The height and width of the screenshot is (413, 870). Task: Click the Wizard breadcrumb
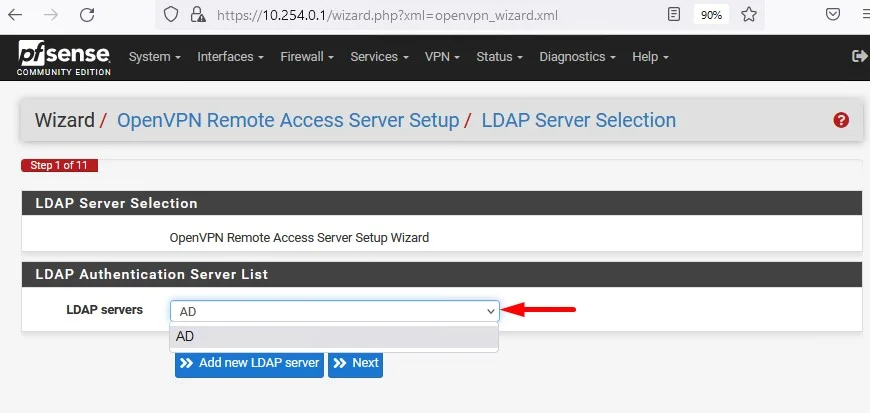click(x=64, y=120)
